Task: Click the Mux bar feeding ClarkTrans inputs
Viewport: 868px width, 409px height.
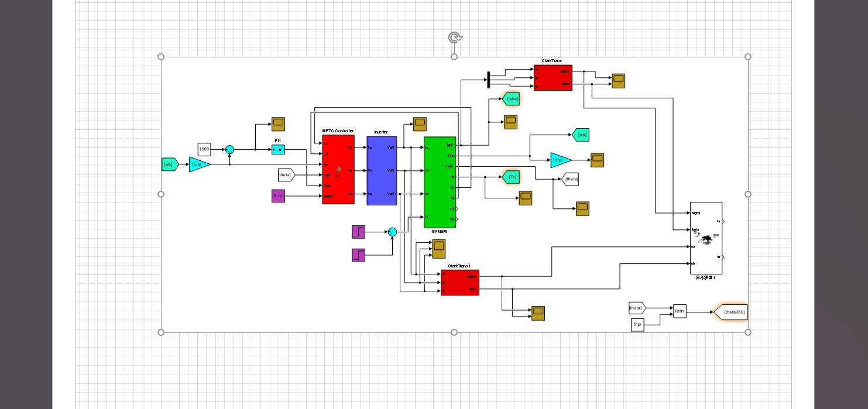Action: tap(488, 80)
